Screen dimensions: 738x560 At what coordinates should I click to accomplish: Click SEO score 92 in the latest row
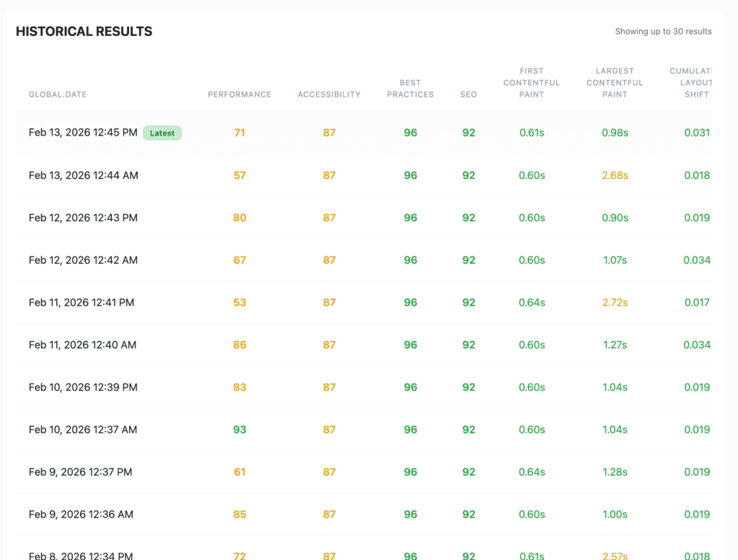468,133
